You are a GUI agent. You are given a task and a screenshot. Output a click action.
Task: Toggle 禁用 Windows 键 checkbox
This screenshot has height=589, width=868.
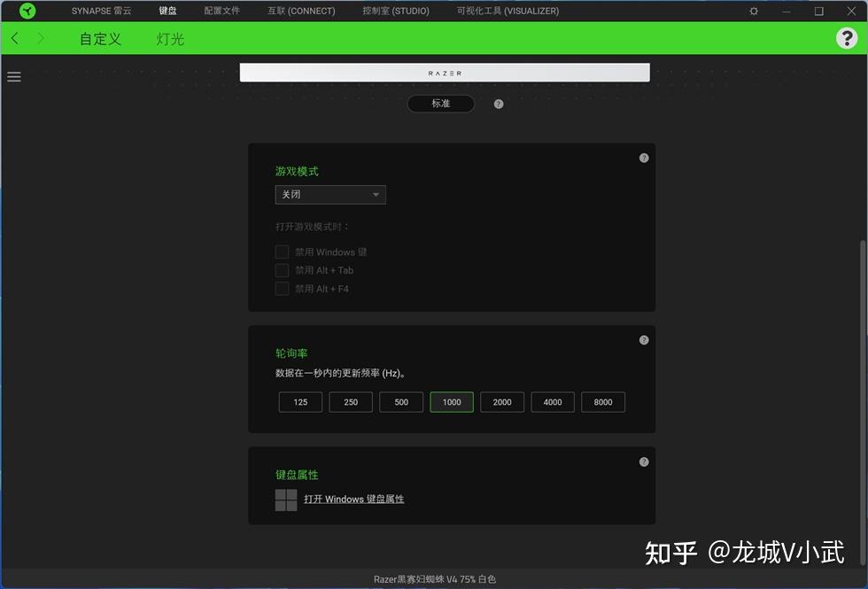tap(282, 252)
